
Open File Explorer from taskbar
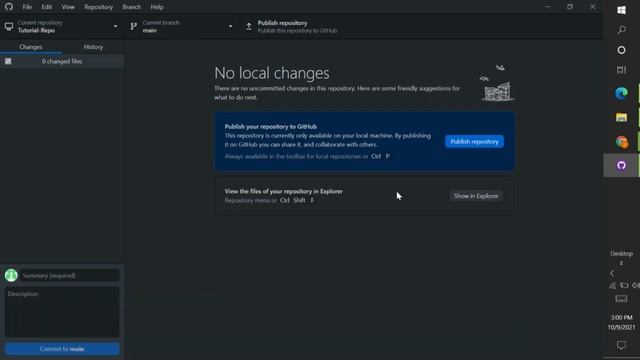pos(621,118)
